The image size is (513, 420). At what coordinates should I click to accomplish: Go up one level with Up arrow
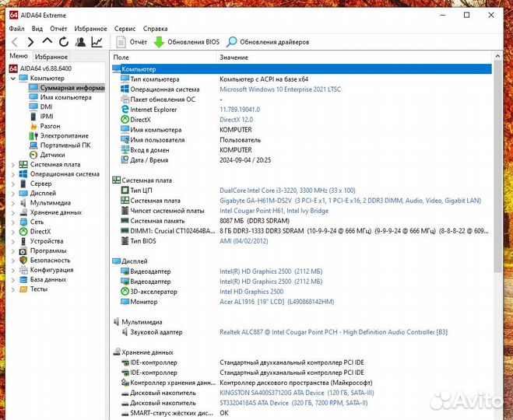point(47,41)
